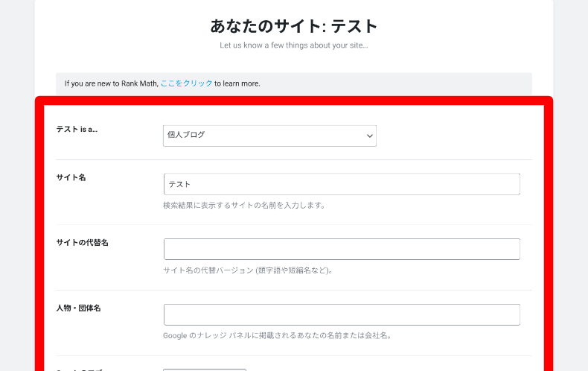Click the 人物・団体名 field label
Viewport: 588px width, 371px height.
[78, 308]
